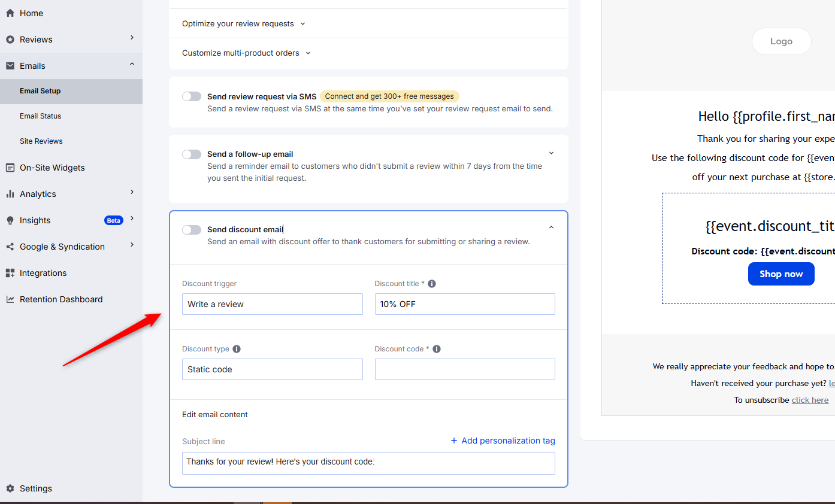
Task: Click the Discount code input field
Action: tap(465, 369)
